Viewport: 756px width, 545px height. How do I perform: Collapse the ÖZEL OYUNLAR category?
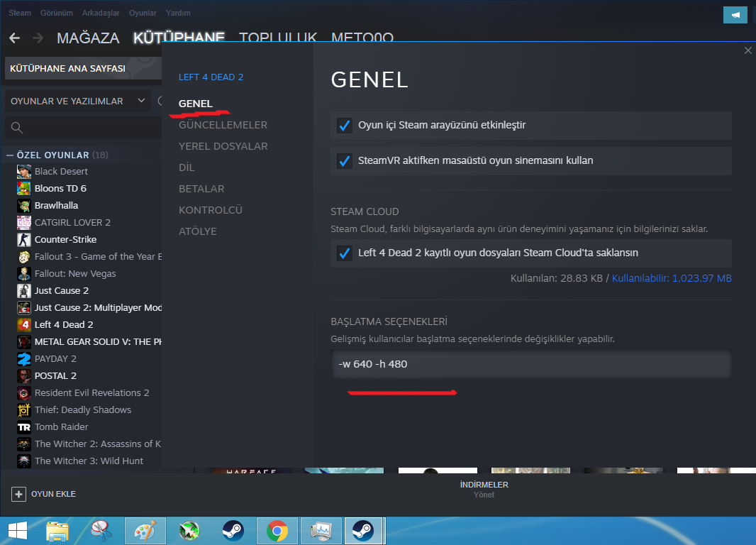(10, 155)
